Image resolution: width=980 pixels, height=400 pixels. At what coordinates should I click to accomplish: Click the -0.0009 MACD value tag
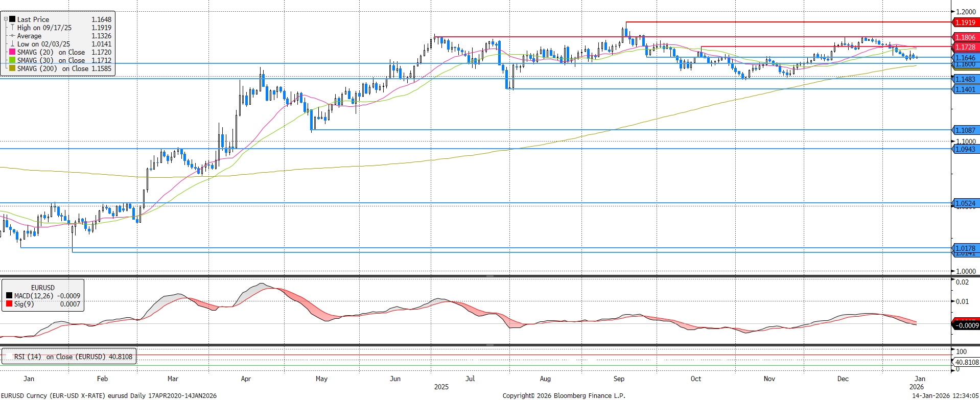click(x=966, y=325)
